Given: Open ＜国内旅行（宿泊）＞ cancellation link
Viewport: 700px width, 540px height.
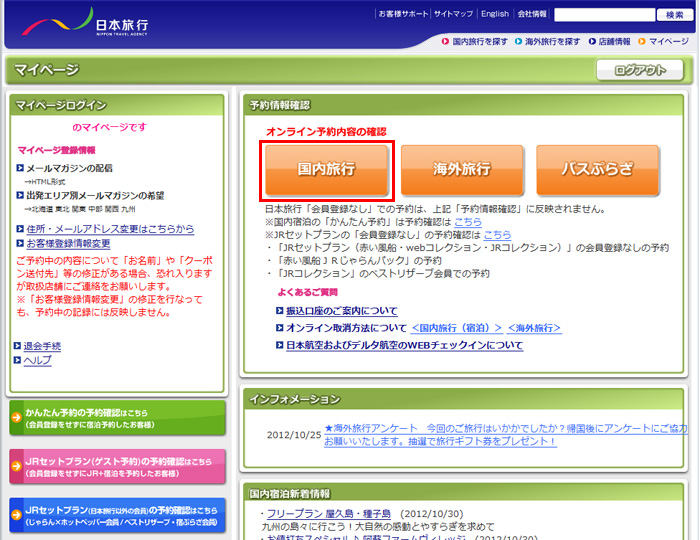Looking at the screenshot, I should (456, 328).
